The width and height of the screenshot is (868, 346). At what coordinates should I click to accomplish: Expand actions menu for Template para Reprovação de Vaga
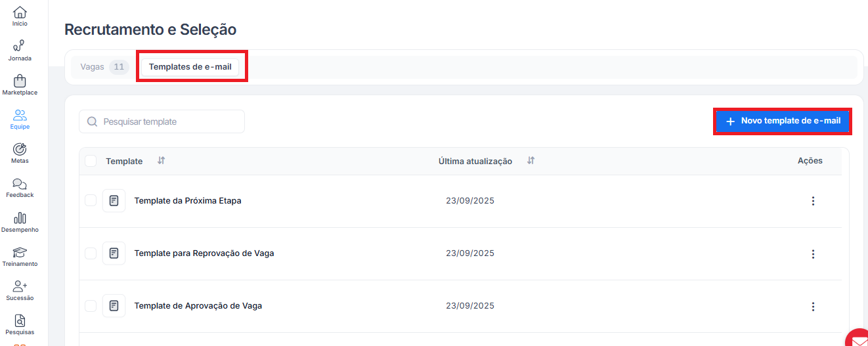pos(813,254)
